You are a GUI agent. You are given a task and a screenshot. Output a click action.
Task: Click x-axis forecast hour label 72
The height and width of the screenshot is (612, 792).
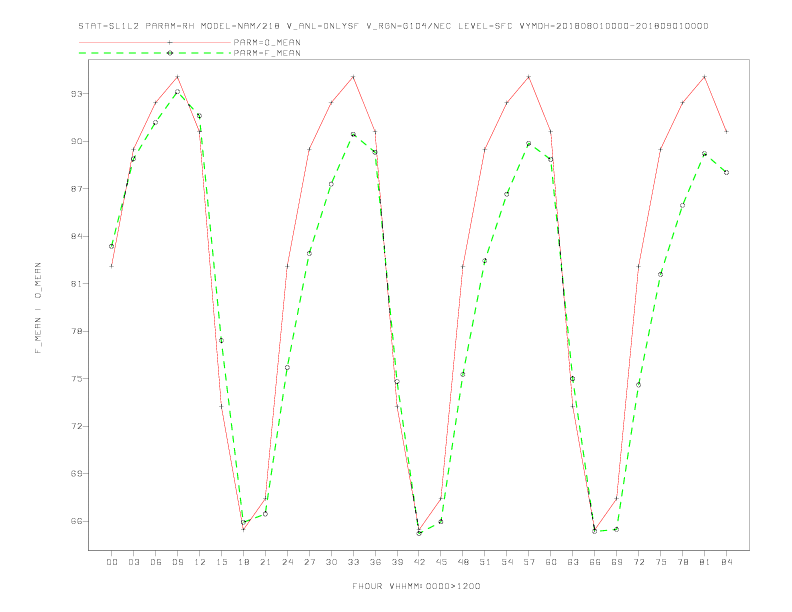(638, 562)
